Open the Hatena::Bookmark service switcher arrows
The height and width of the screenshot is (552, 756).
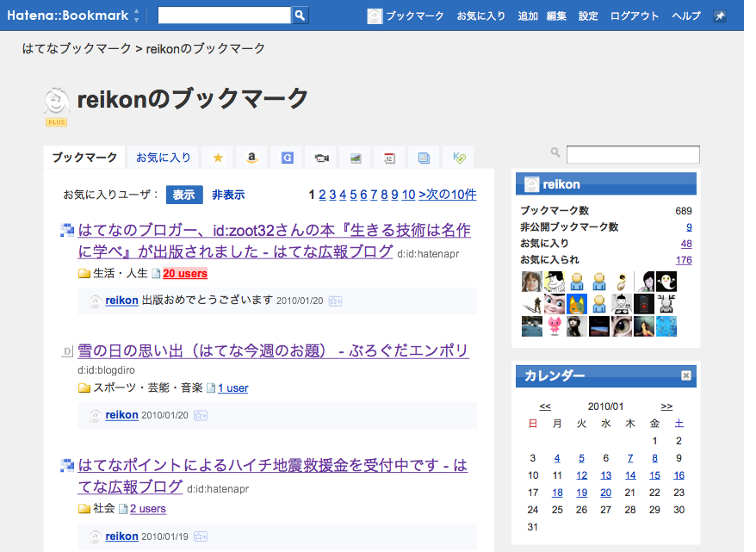coord(137,16)
